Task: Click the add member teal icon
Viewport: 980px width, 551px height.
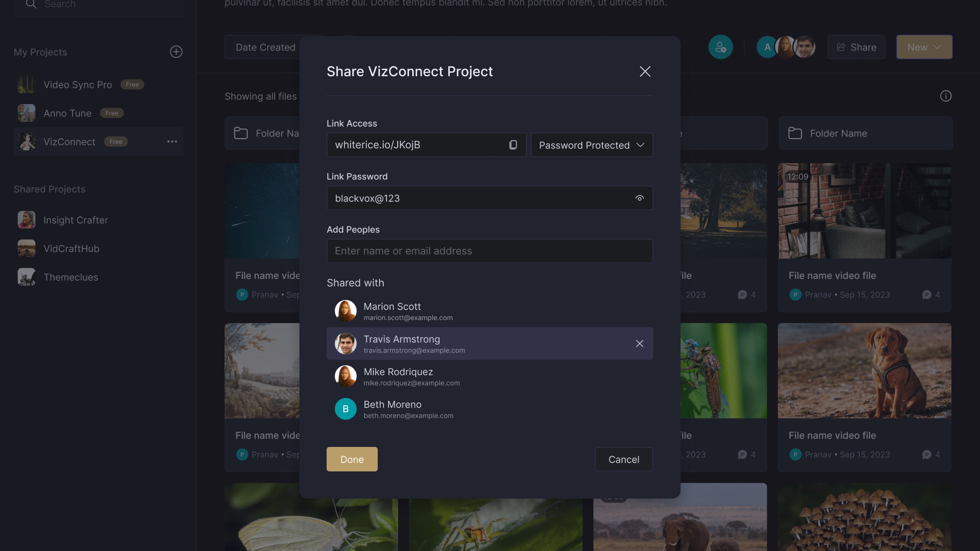Action: [720, 47]
